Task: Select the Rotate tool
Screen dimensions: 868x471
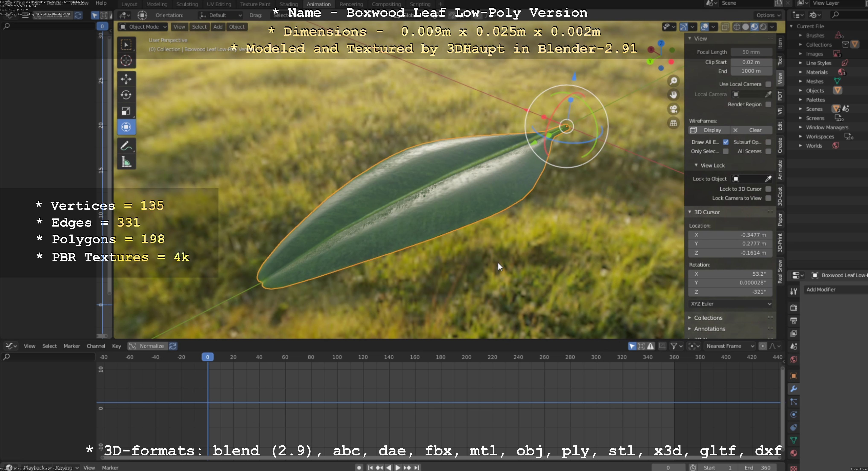Action: [x=126, y=95]
